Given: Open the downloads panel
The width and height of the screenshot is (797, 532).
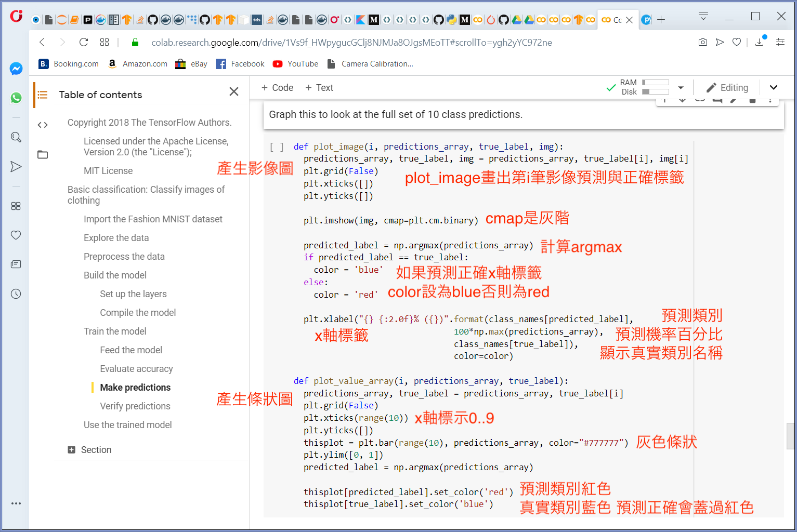Looking at the screenshot, I should coord(760,42).
